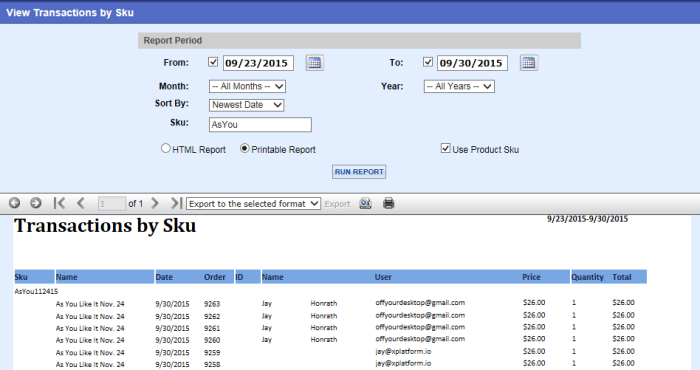Click order number 9259
Screen dimensions: 700x370
(x=212, y=352)
